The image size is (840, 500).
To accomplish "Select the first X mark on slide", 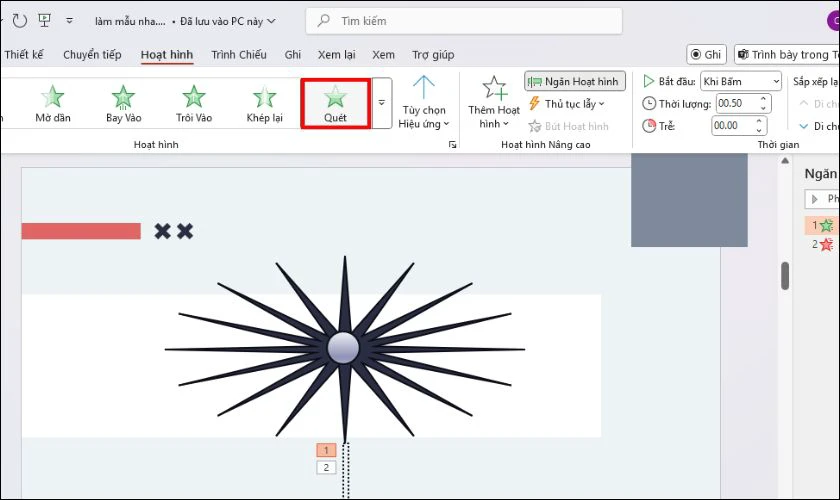I will click(162, 232).
